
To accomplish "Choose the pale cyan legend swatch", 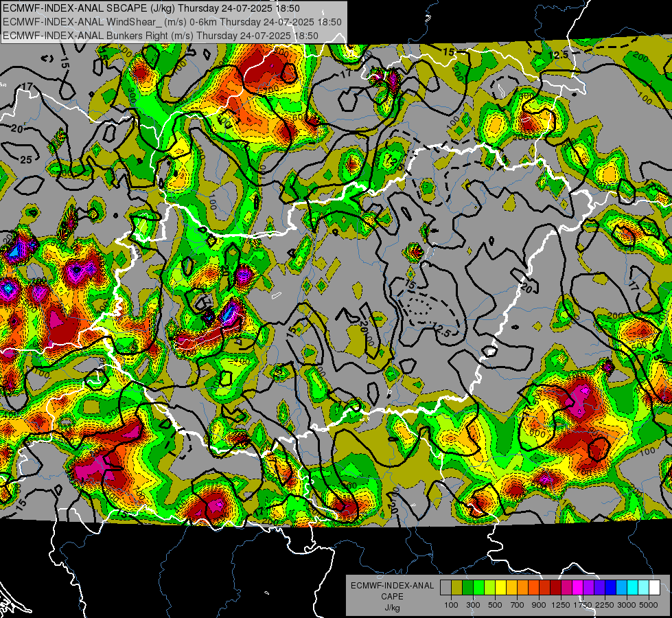I will pyautogui.click(x=644, y=587).
